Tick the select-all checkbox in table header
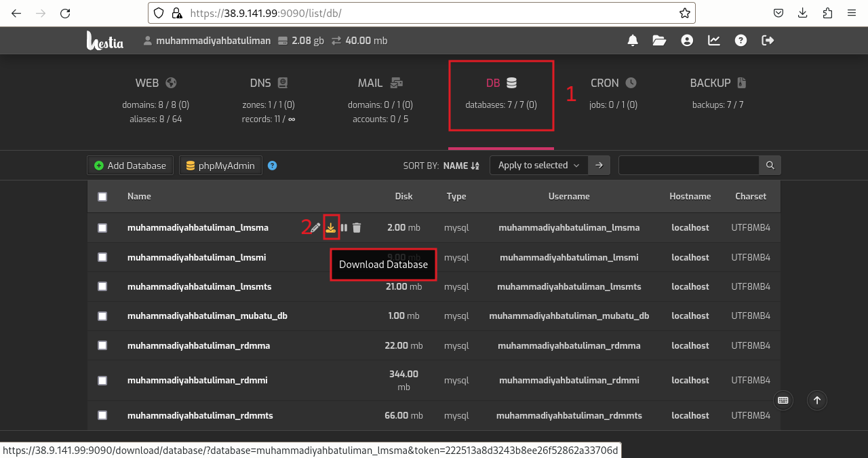 pos(102,197)
